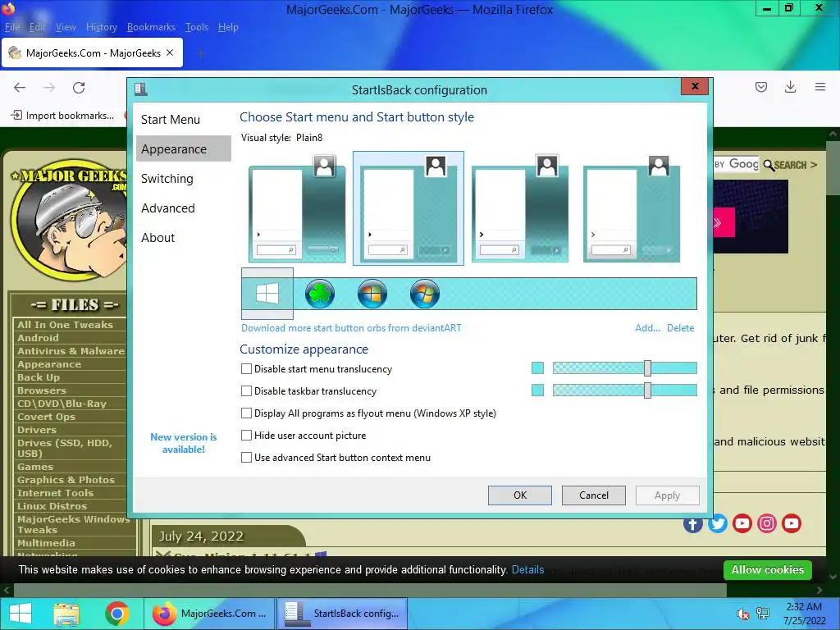Open Graphics & Photos category
The height and width of the screenshot is (630, 840).
pos(66,479)
